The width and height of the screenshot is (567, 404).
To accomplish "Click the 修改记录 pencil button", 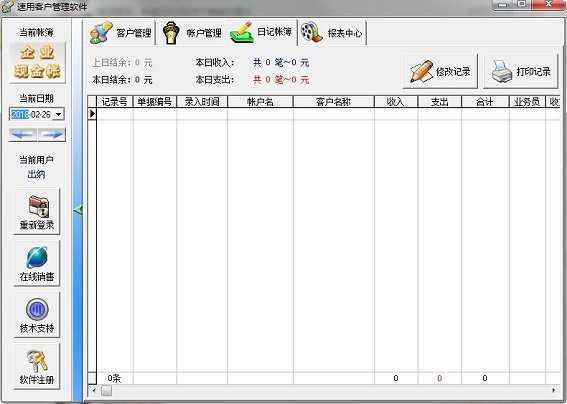I will [440, 71].
